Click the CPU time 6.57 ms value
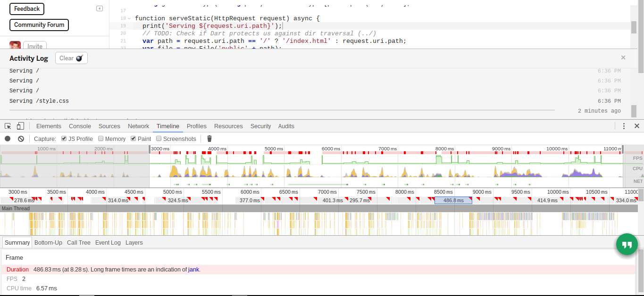644x296 pixels. coord(46,288)
